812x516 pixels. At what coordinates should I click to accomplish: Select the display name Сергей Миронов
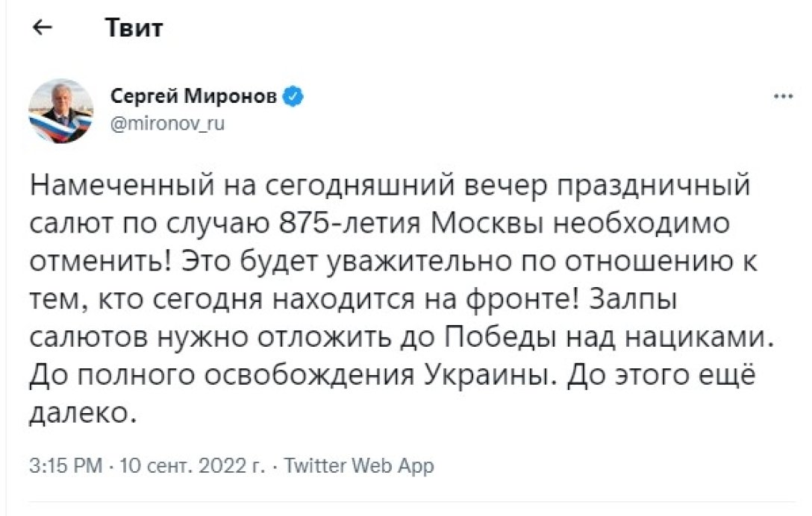pos(196,95)
